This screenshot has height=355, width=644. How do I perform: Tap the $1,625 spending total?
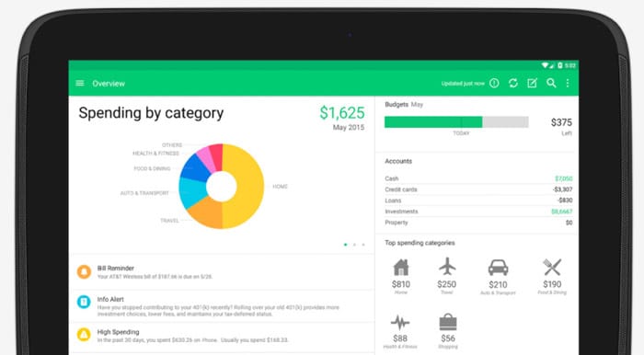point(342,113)
